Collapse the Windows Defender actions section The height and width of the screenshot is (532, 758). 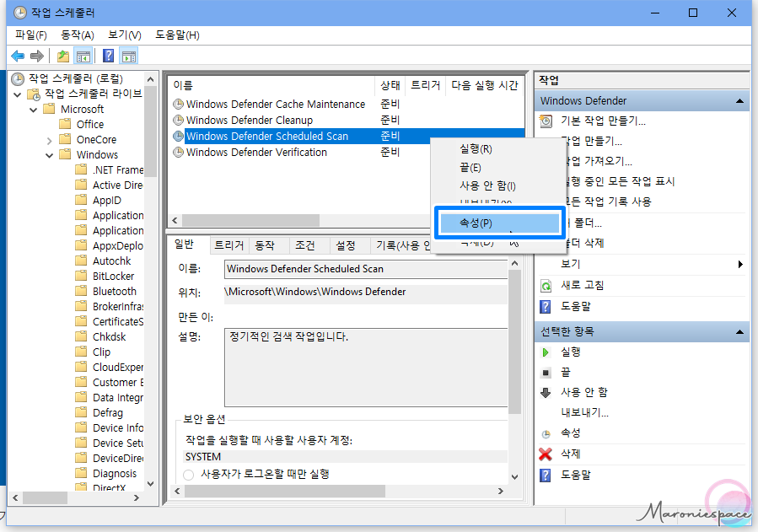739,101
